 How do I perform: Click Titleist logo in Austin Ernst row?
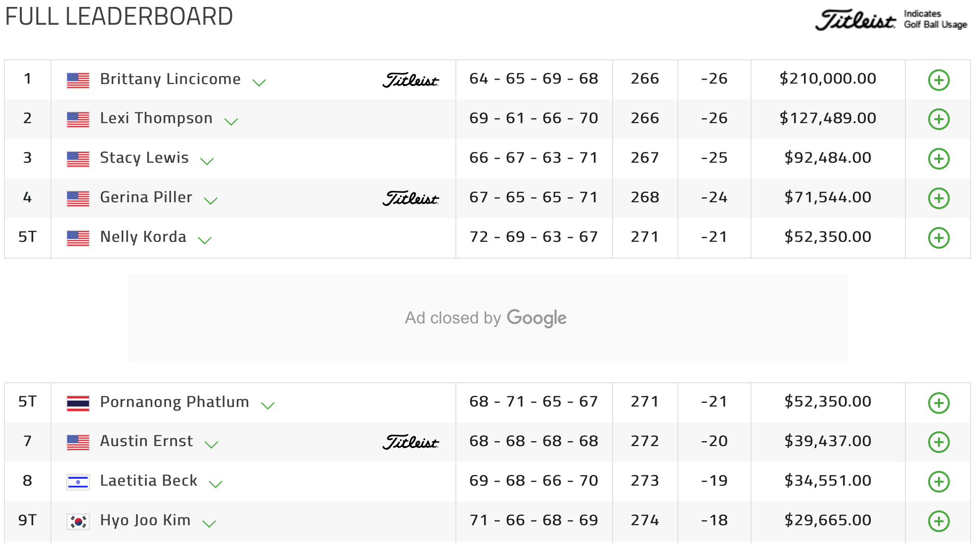tap(410, 442)
